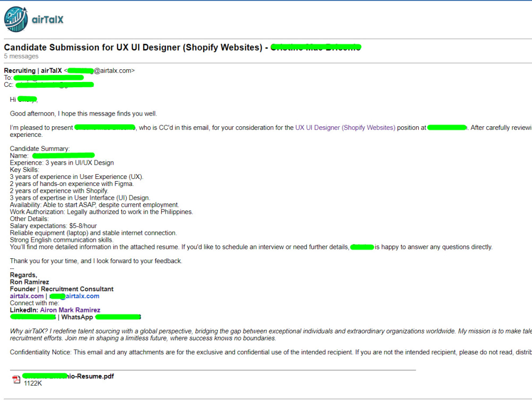
Task: Open the airtalx.com website link in signature
Action: tap(27, 296)
